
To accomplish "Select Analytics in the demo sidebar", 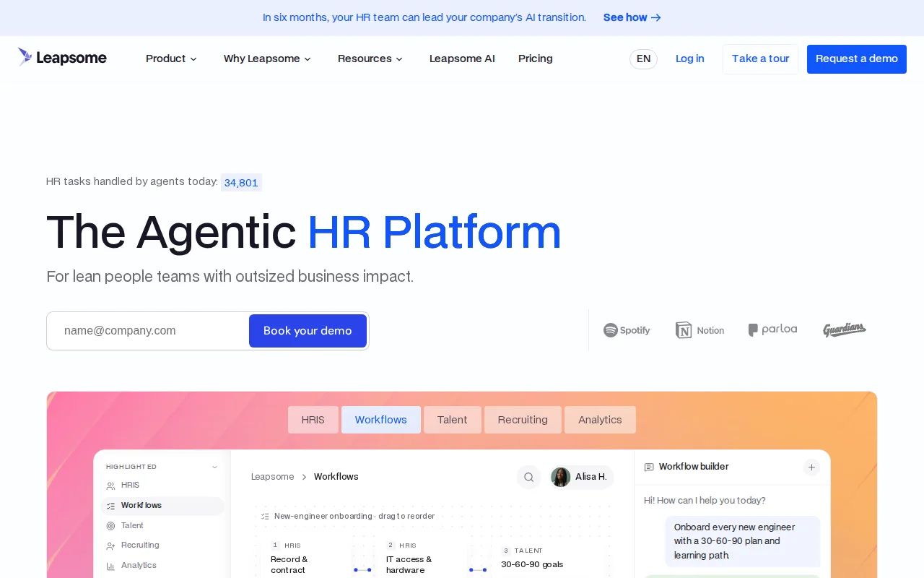I will pos(162,566).
